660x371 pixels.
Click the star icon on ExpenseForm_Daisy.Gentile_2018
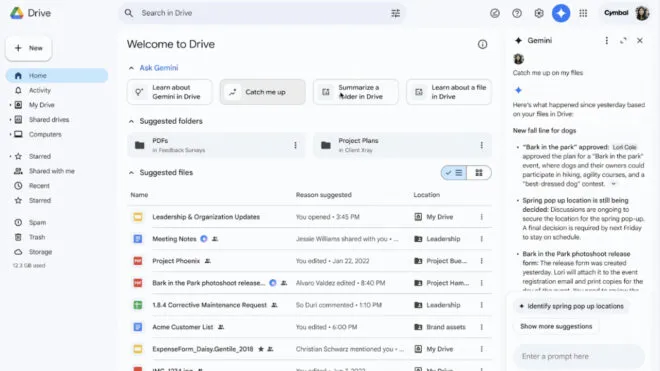pyautogui.click(x=261, y=349)
